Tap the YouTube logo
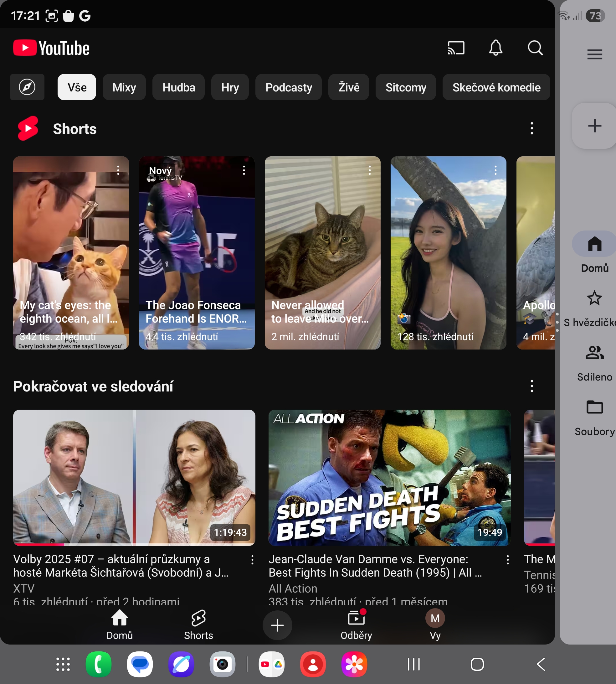Viewport: 616px width, 684px height. click(x=51, y=48)
